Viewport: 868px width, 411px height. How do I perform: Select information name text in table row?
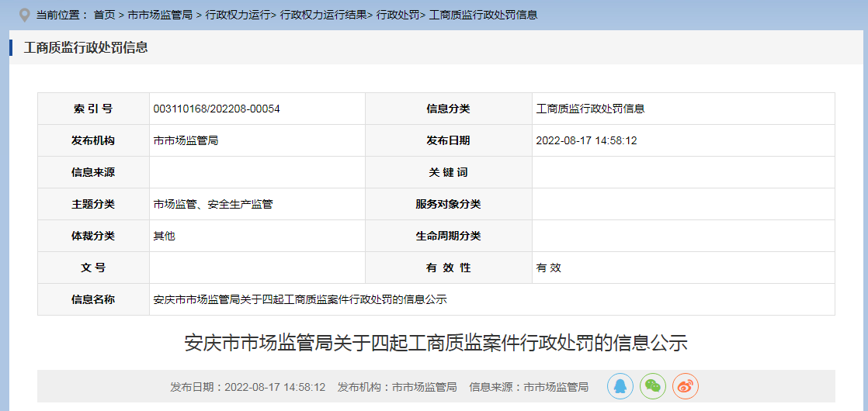click(300, 300)
